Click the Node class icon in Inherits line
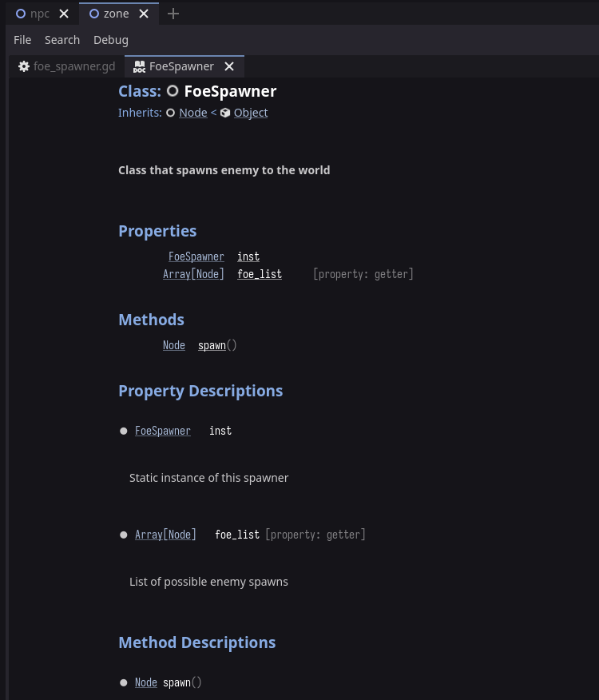599x700 pixels. tap(170, 113)
